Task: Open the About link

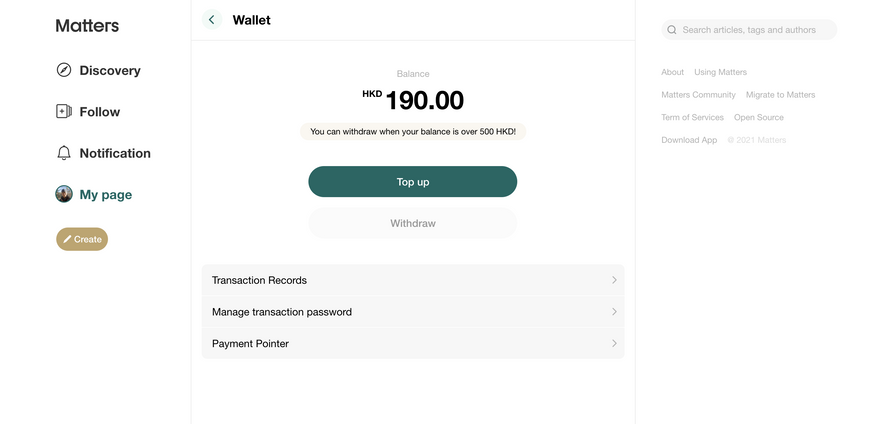Action: 672,72
